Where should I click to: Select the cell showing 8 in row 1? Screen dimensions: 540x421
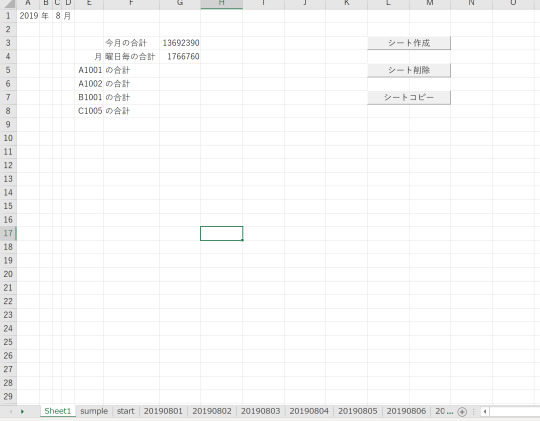tap(57, 16)
